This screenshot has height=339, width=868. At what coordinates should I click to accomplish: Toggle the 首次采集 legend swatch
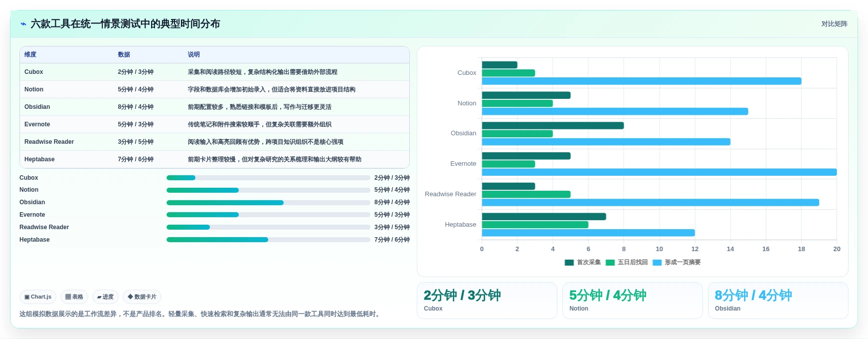point(569,262)
